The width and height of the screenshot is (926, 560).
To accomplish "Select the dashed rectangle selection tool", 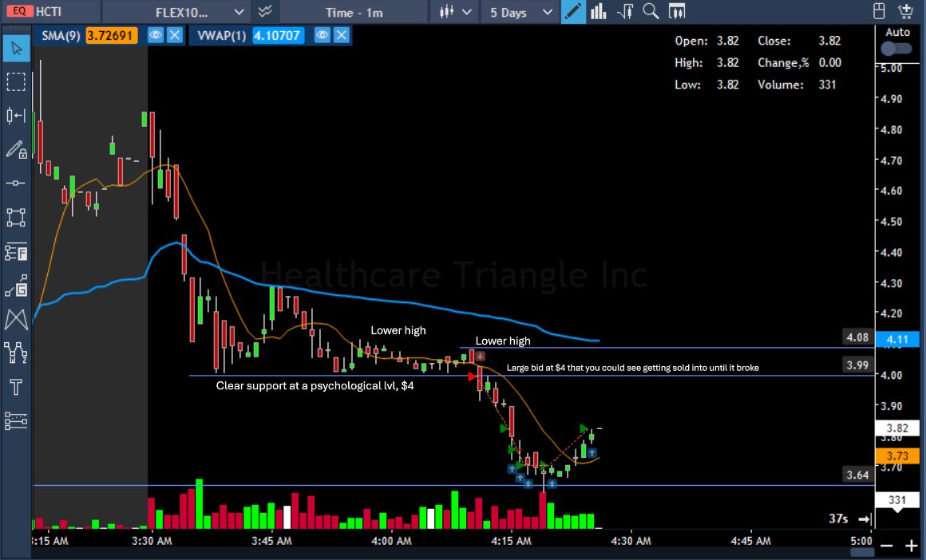I will click(x=16, y=81).
